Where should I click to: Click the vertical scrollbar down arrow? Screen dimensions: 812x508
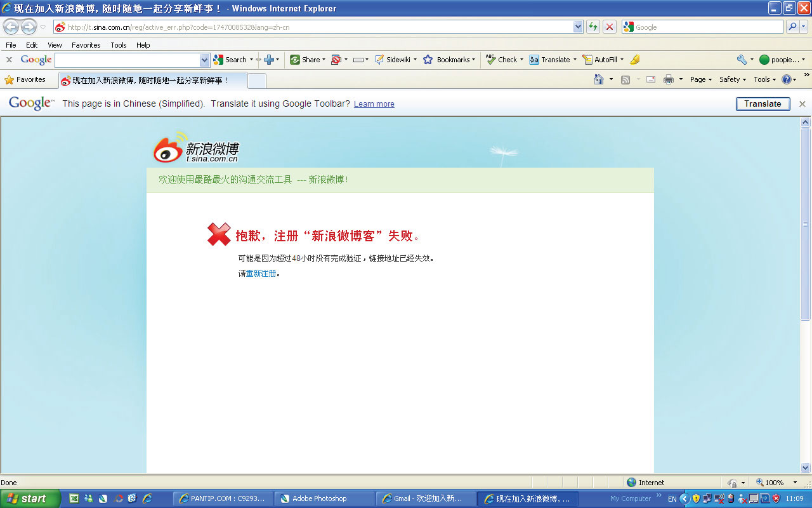coord(806,468)
